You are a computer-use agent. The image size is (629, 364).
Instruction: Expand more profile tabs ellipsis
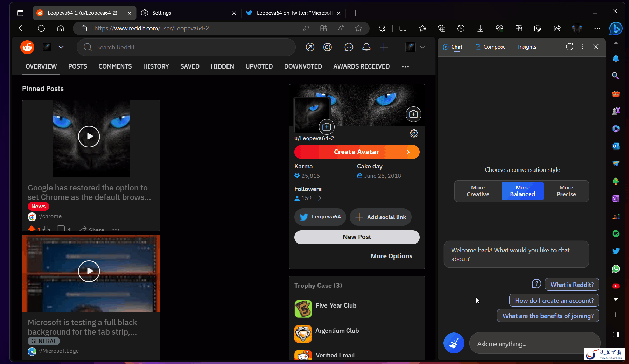pyautogui.click(x=405, y=66)
